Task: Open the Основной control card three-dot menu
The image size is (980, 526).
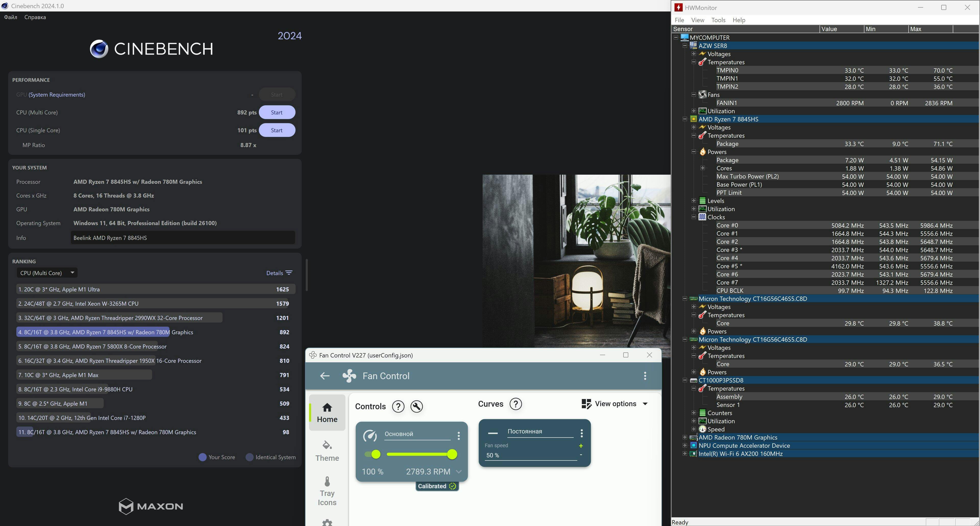Action: (x=458, y=435)
